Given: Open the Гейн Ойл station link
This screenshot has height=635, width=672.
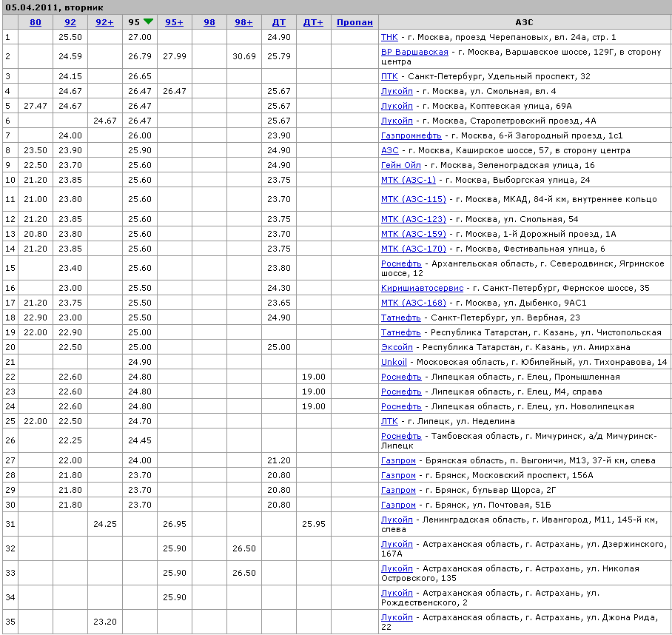Looking at the screenshot, I should [401, 165].
